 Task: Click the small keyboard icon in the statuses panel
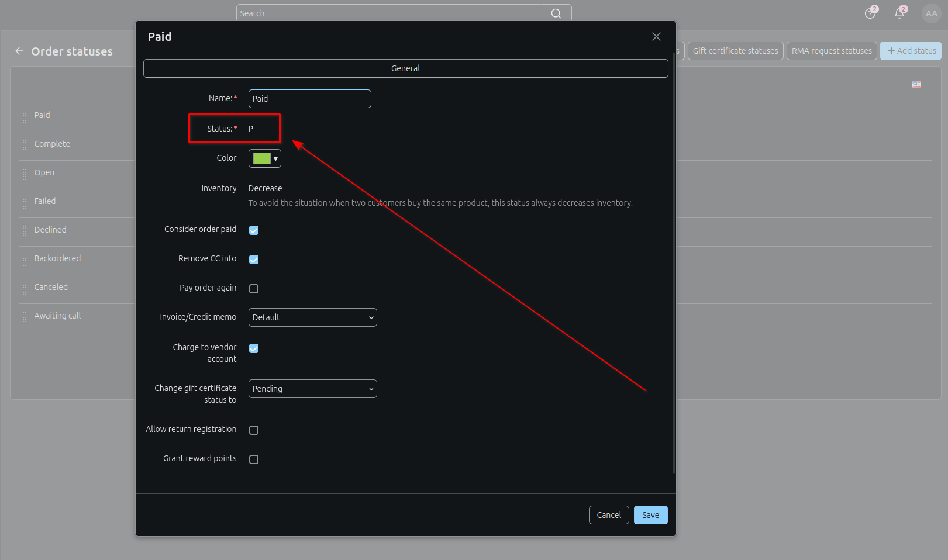point(916,85)
